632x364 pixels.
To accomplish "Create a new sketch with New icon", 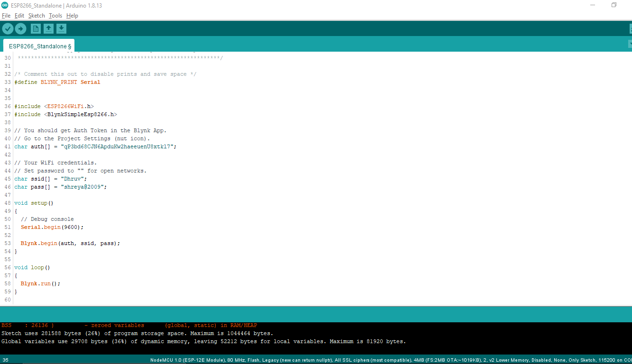I will tap(36, 29).
